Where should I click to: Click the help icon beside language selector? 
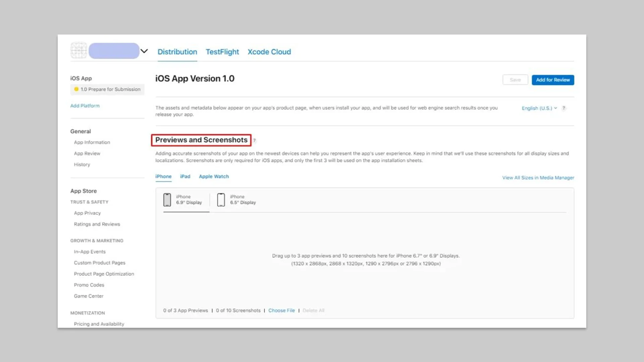[x=564, y=108]
